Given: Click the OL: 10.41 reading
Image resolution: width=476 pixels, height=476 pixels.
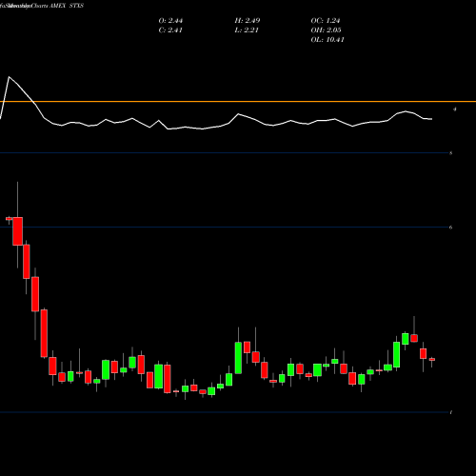Looking at the screenshot, I should pyautogui.click(x=327, y=40).
